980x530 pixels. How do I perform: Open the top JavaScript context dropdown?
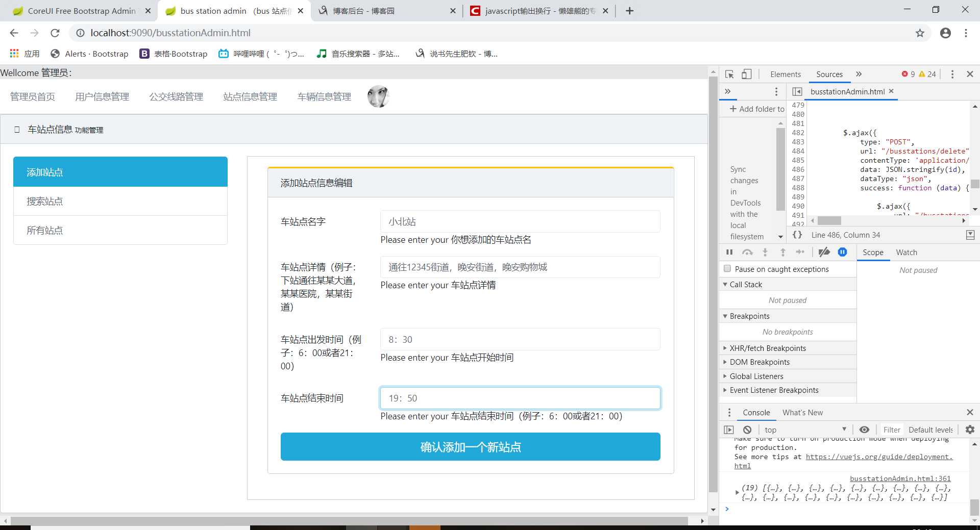805,430
